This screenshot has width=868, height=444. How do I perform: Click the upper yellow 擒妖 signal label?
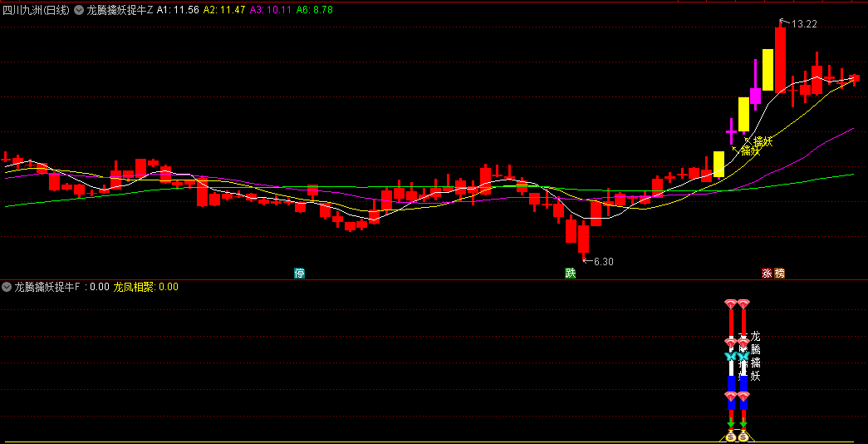[x=763, y=141]
